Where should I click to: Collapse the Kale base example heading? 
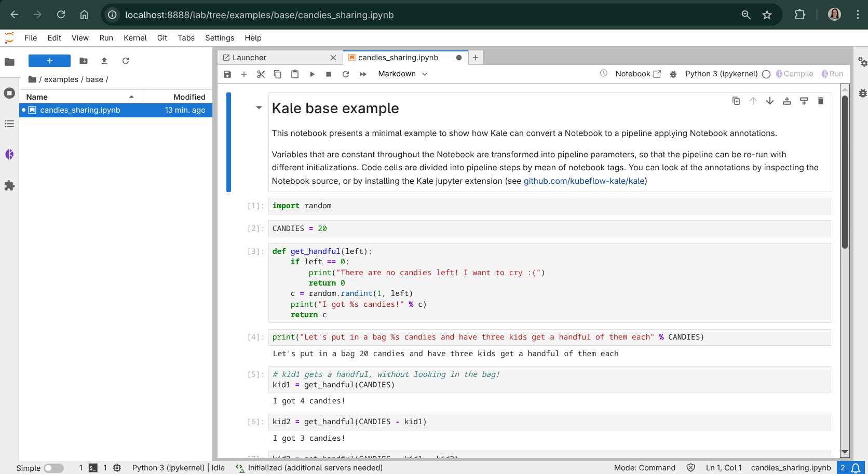click(259, 108)
